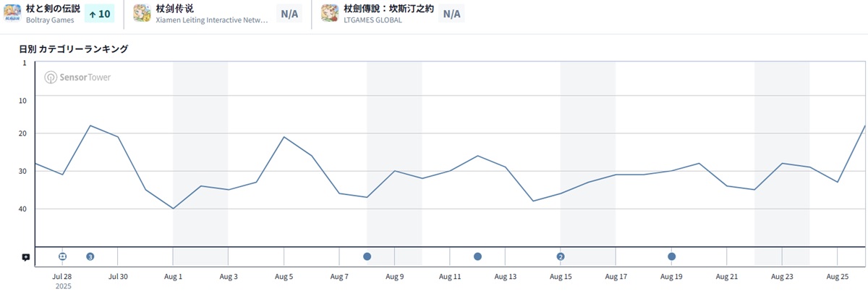Image resolution: width=868 pixels, height=292 pixels.
Task: Click the up 10 rank change badge
Action: 99,14
